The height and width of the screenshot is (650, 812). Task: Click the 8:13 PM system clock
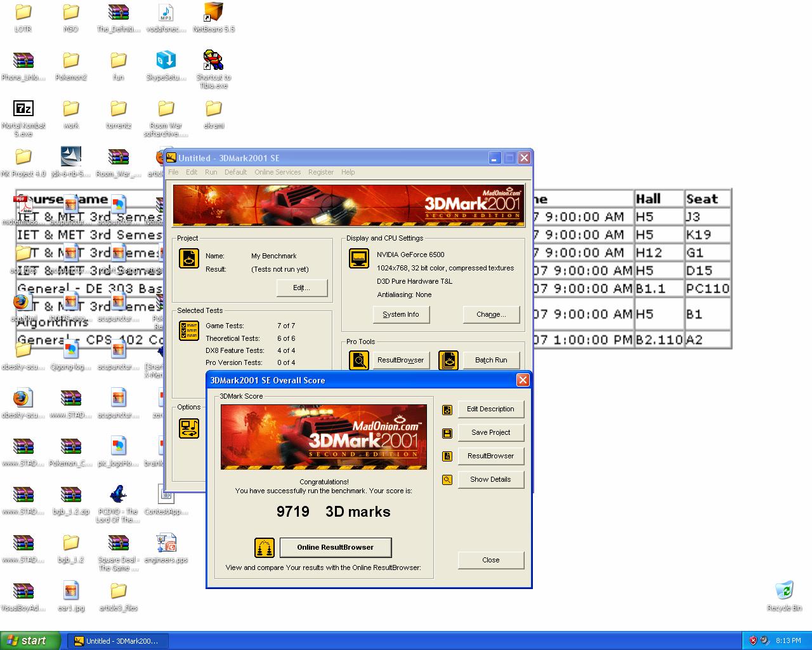[789, 640]
